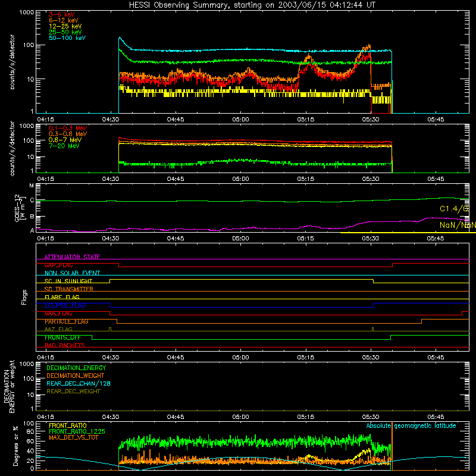Image resolution: width=476 pixels, height=476 pixels.
Task: Click the 05:00 tick under the Flags panel
Action: click(x=240, y=358)
